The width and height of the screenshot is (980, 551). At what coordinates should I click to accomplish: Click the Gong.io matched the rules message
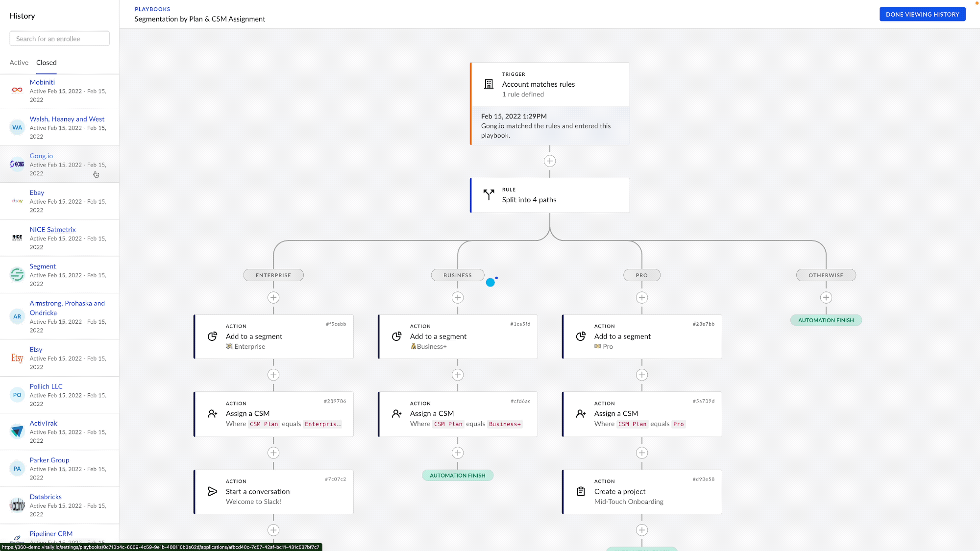click(x=546, y=131)
